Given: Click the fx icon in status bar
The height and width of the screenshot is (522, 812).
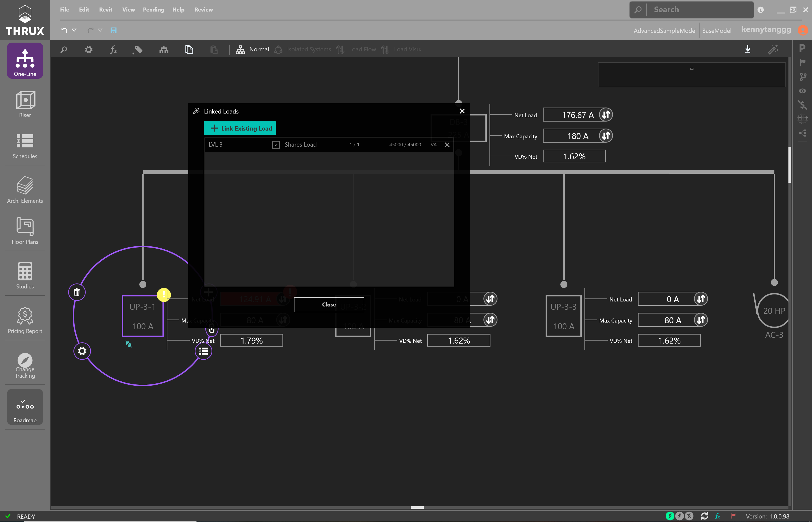Looking at the screenshot, I should click(x=718, y=516).
